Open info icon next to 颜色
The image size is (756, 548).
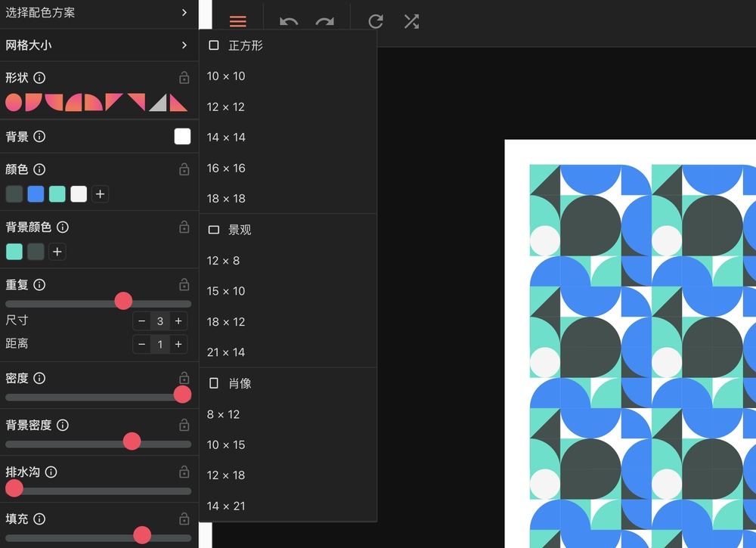[x=39, y=169]
